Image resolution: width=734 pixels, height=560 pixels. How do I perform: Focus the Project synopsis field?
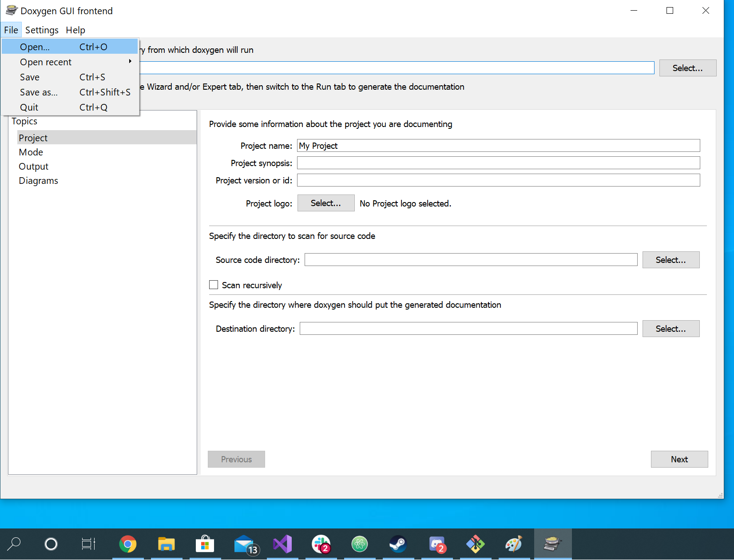(498, 163)
